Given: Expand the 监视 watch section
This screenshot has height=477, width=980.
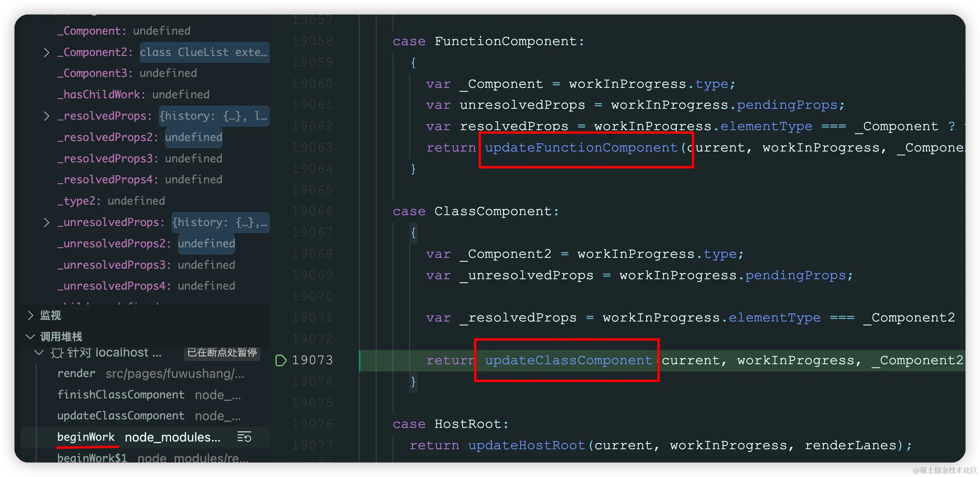Looking at the screenshot, I should click(31, 315).
